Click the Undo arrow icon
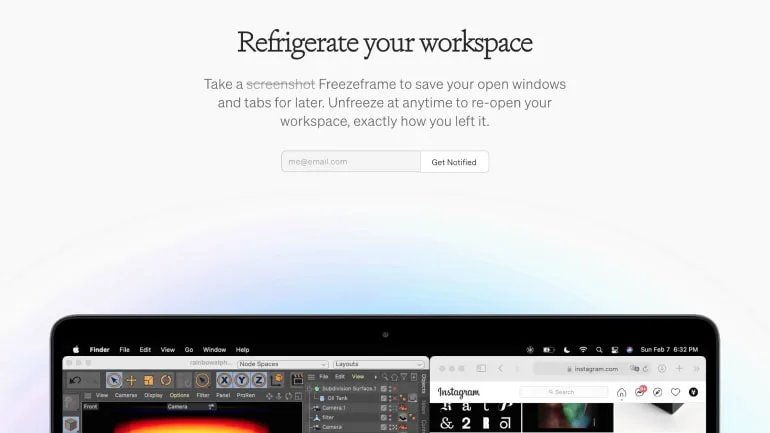The image size is (770, 433). pos(75,380)
